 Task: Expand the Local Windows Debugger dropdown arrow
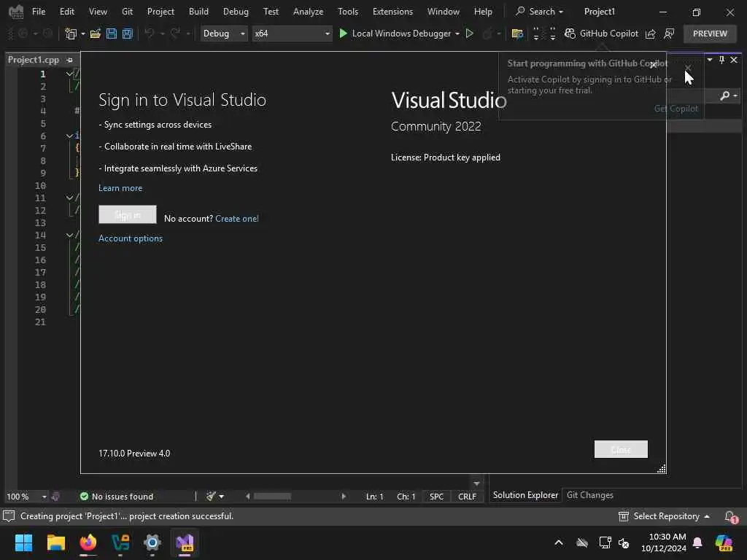pos(457,34)
